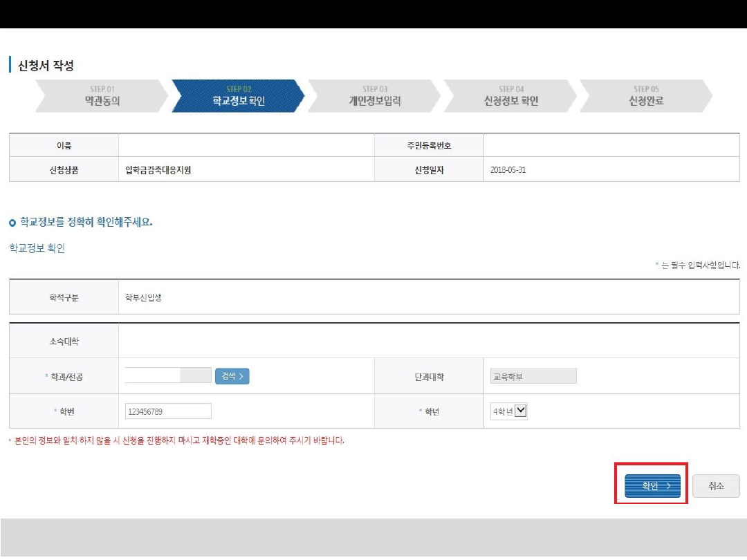Click the empty 주민등록번호 value cell
The width and height of the screenshot is (747, 560).
coord(611,146)
